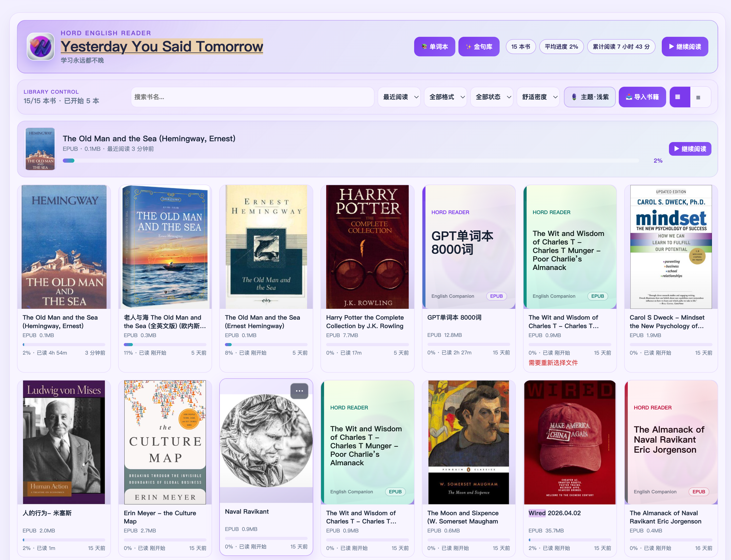Open the Culture Map Erin Meyer cover

[165, 442]
